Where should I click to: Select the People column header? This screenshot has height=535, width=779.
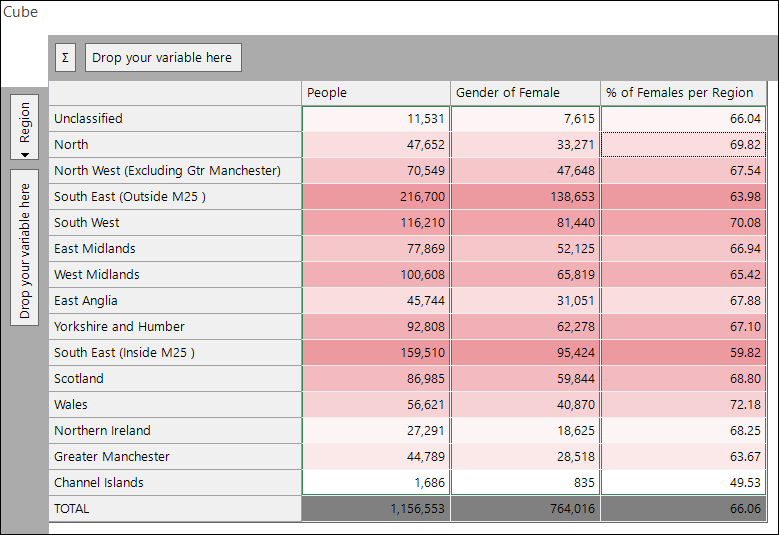click(376, 93)
